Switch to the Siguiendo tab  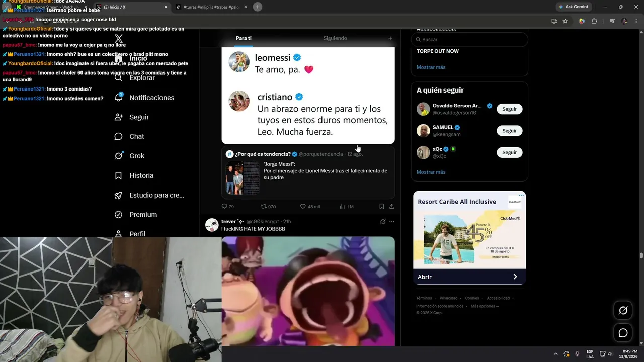click(335, 38)
